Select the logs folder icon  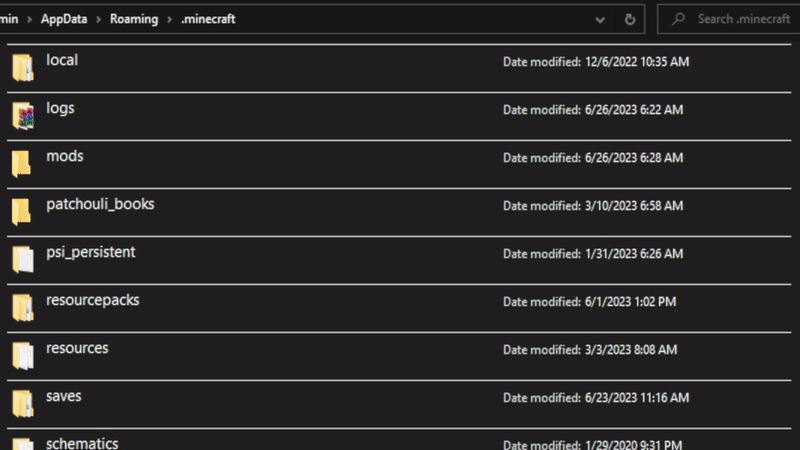pos(22,116)
